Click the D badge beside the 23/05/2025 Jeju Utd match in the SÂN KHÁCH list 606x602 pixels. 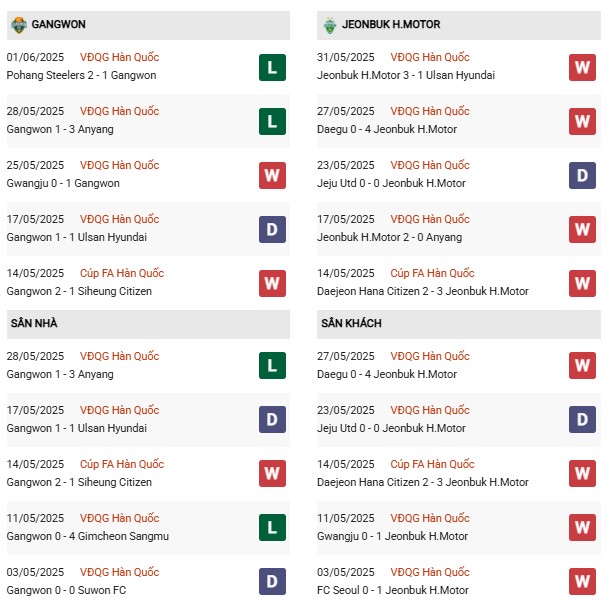coord(582,419)
